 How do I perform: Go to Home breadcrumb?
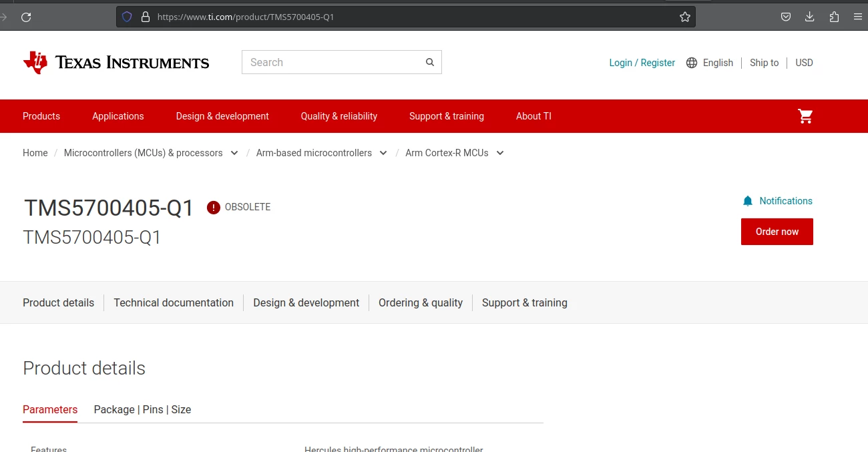(35, 153)
